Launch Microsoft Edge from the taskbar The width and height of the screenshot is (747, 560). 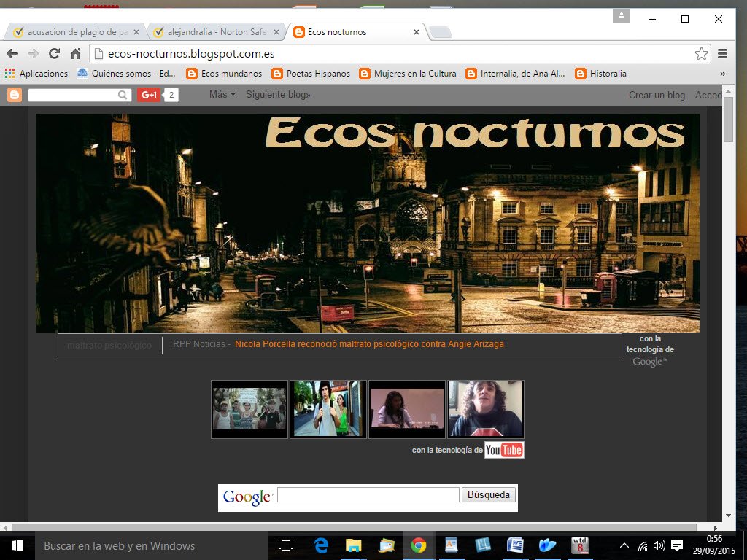pyautogui.click(x=321, y=545)
